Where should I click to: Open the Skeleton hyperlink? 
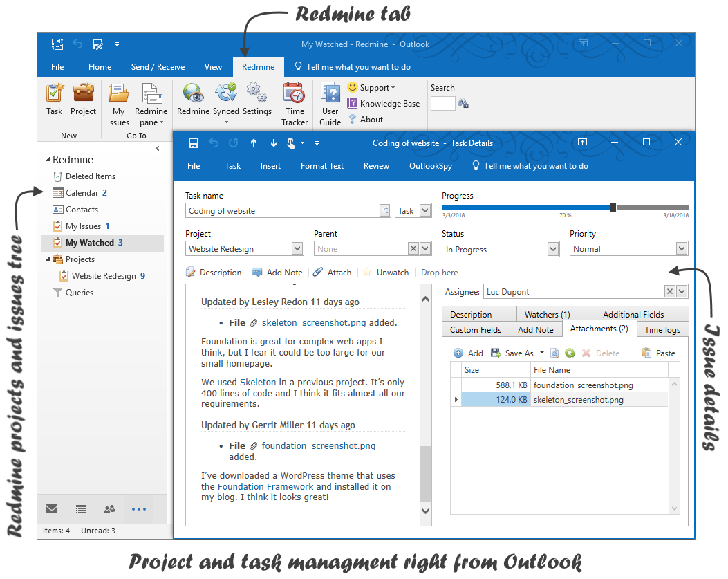[x=258, y=382]
